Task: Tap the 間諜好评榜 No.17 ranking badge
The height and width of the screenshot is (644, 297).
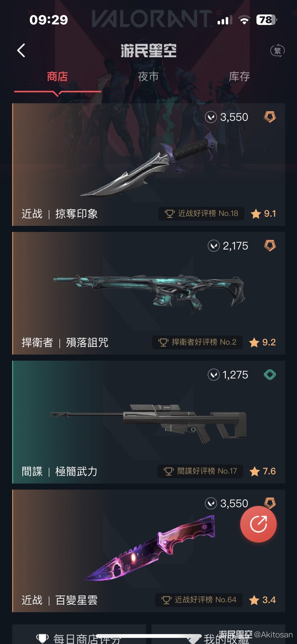Action: (200, 471)
